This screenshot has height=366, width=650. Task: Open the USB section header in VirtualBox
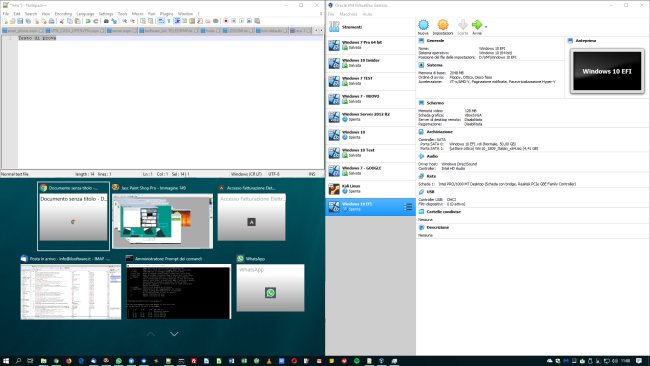coord(431,192)
